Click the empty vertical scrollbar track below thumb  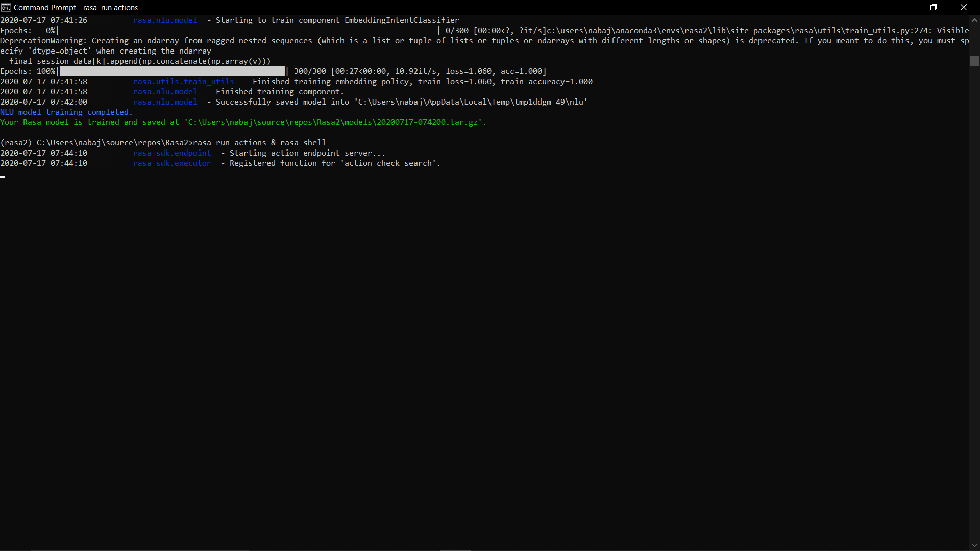click(x=974, y=306)
